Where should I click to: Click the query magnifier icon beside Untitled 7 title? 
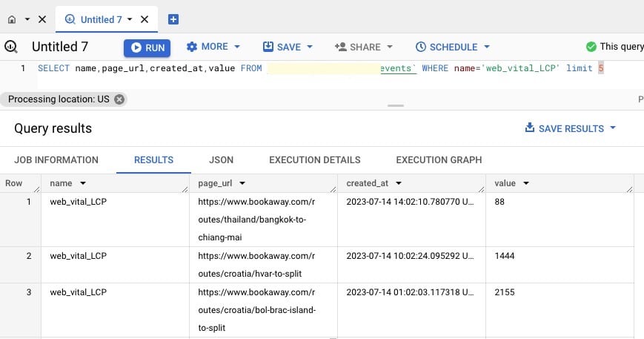point(11,47)
